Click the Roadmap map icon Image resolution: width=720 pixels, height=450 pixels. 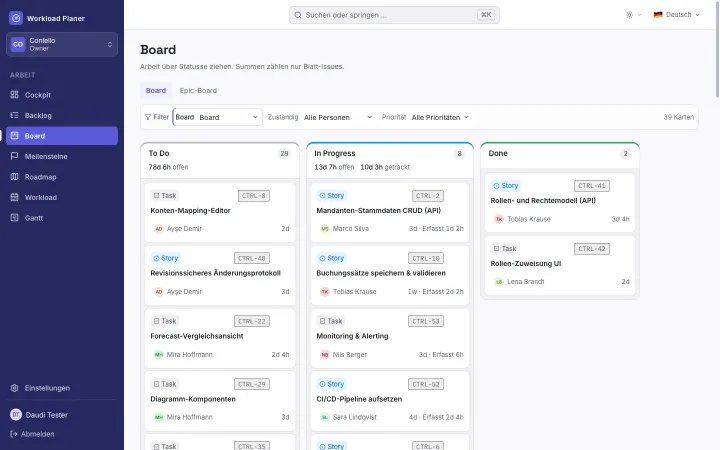[15, 177]
